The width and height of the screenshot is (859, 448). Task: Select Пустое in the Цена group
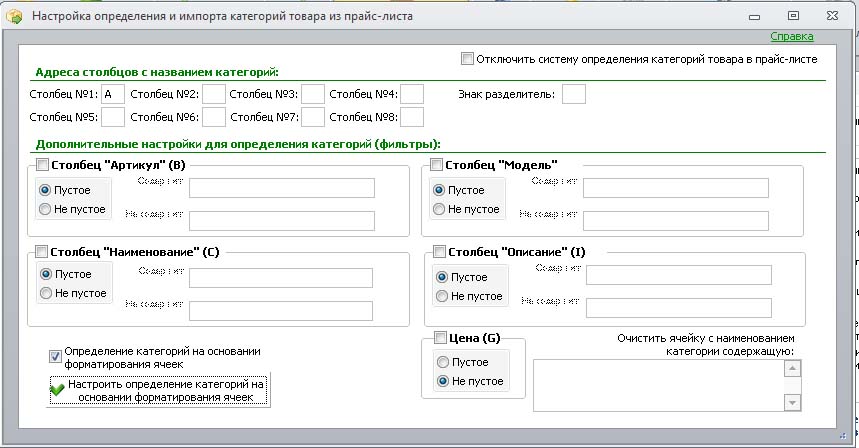coord(443,362)
